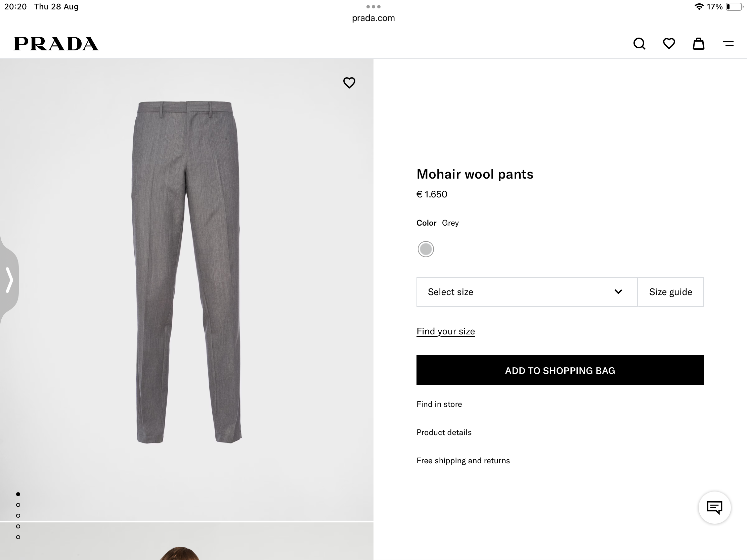747x560 pixels.
Task: Select the Grey color swatch
Action: point(426,249)
